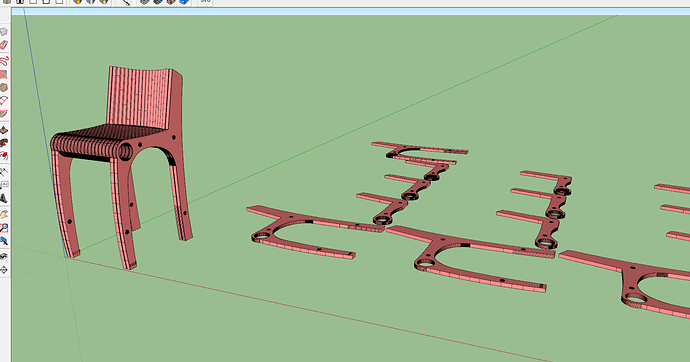Choose the Follow Me tool
The image size is (690, 362).
coord(4,143)
